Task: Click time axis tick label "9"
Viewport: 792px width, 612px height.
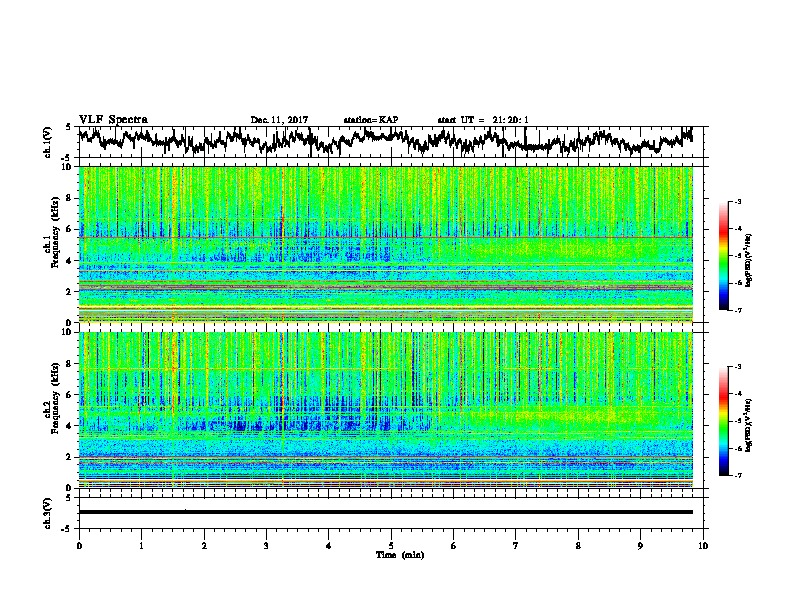Action: pos(640,545)
